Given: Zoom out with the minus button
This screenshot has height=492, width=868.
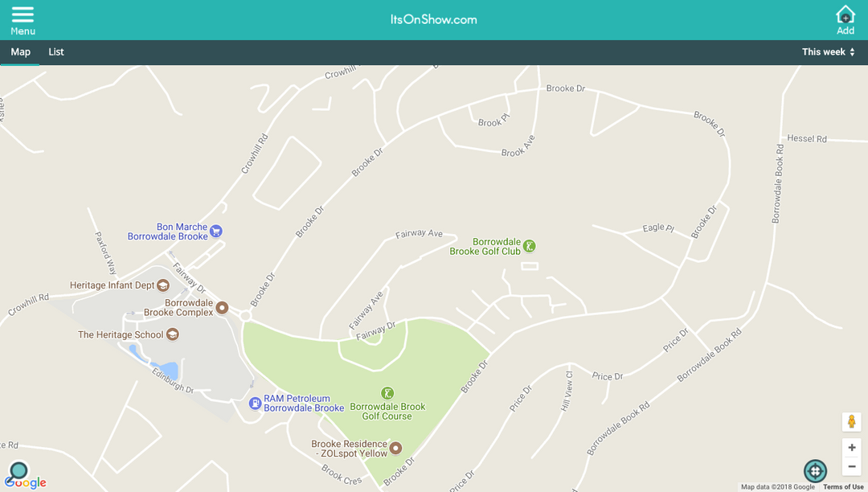Looking at the screenshot, I should coord(851,466).
